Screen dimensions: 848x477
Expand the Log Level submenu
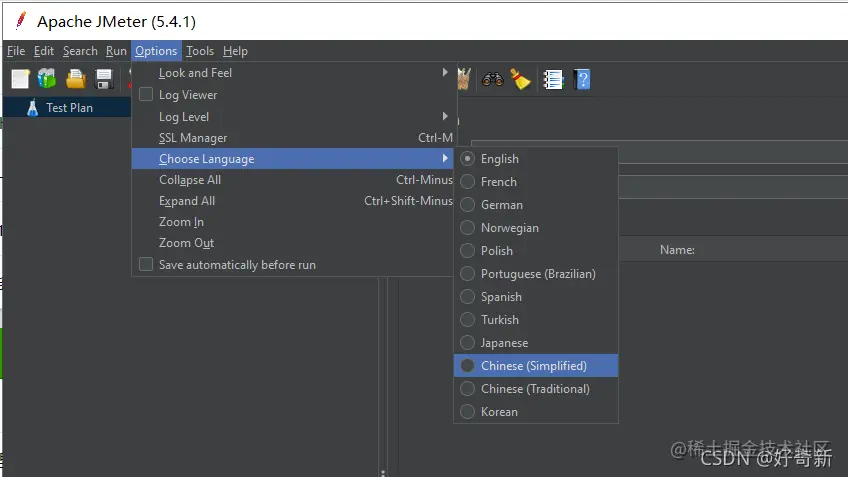coord(293,116)
